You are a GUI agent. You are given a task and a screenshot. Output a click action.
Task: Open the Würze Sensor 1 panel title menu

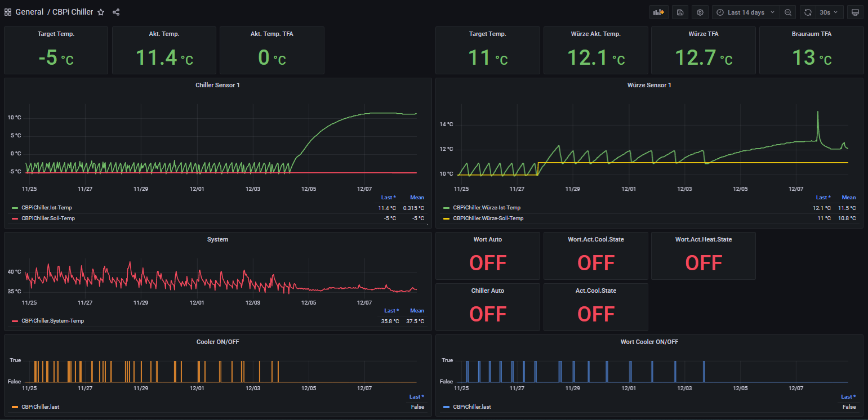649,85
